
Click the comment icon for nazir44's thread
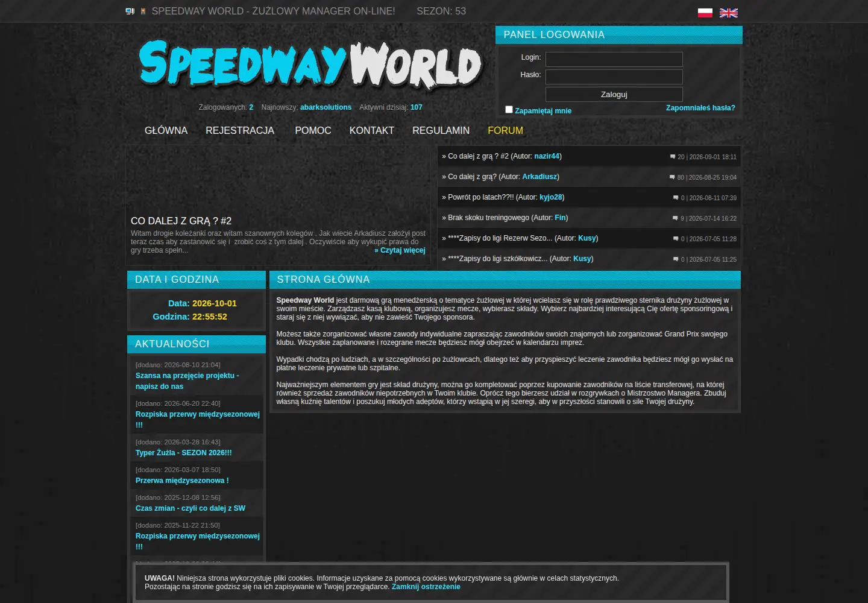[673, 157]
